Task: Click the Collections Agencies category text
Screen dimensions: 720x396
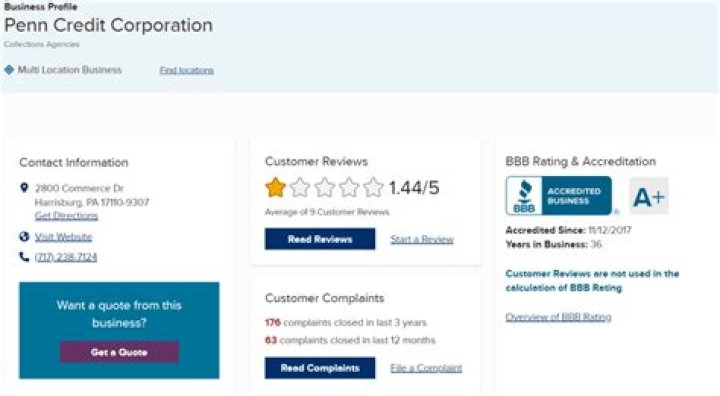Action: point(42,44)
